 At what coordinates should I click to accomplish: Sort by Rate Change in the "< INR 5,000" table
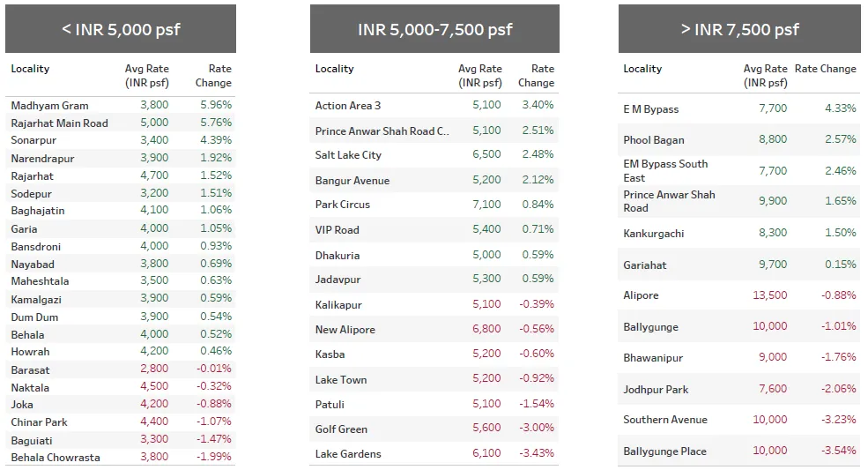coord(213,75)
